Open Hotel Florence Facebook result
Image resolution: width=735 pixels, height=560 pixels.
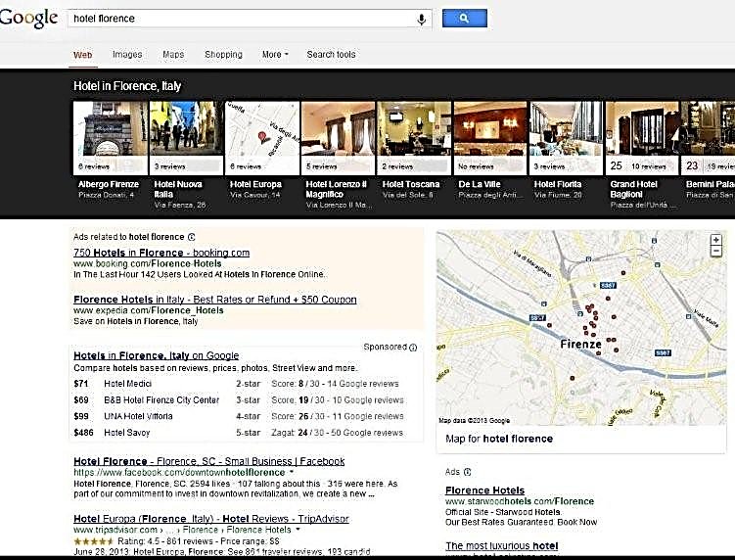[x=209, y=461]
